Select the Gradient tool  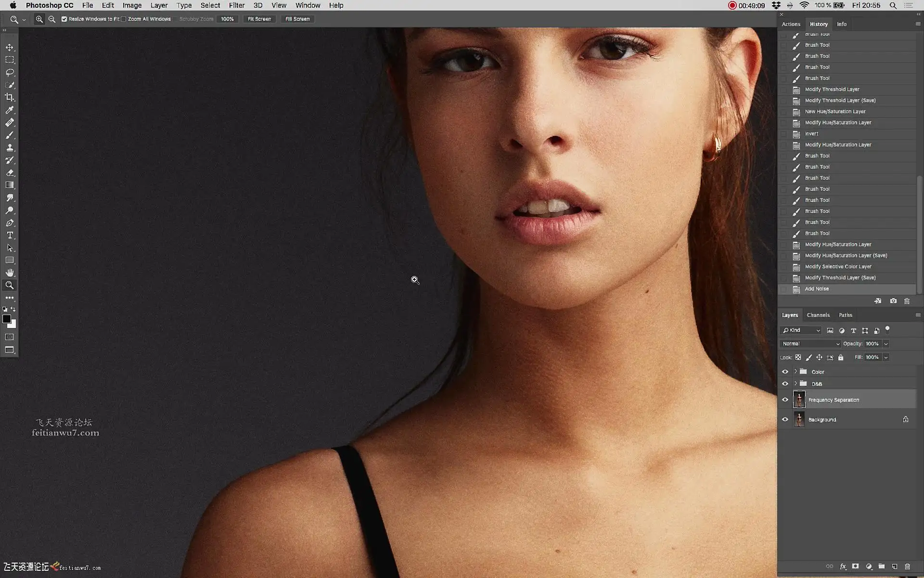10,185
